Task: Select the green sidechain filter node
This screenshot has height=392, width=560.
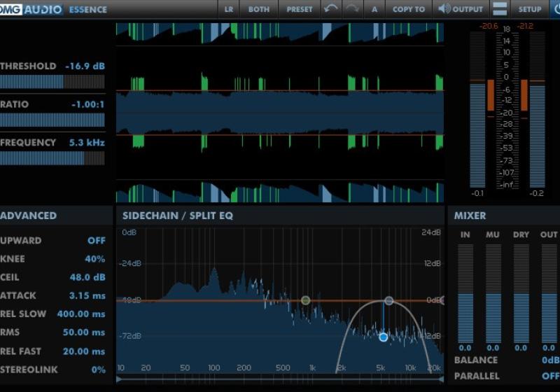Action: pos(305,300)
